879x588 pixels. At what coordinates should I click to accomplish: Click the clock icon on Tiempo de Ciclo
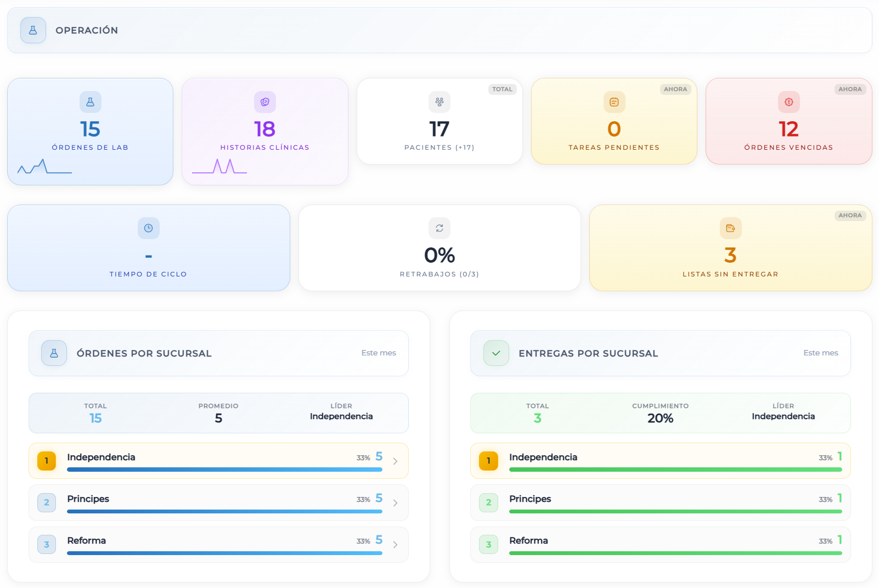149,228
